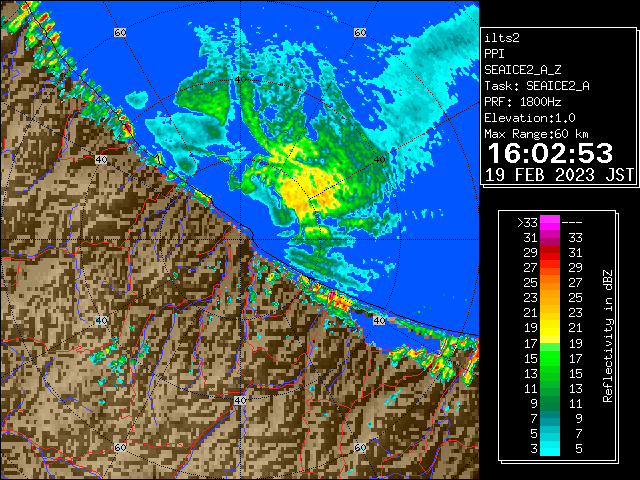Click the '---' legend label beside magenta

[x=572, y=223]
